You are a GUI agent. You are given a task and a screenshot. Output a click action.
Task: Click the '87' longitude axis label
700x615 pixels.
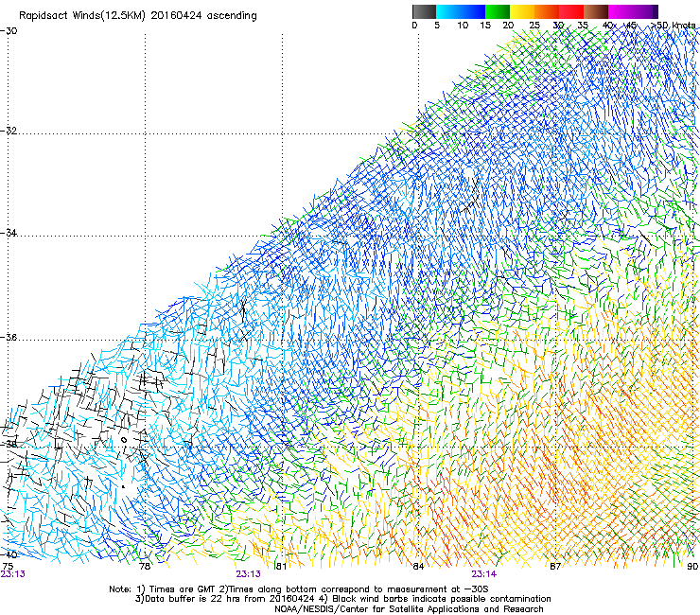[555, 566]
